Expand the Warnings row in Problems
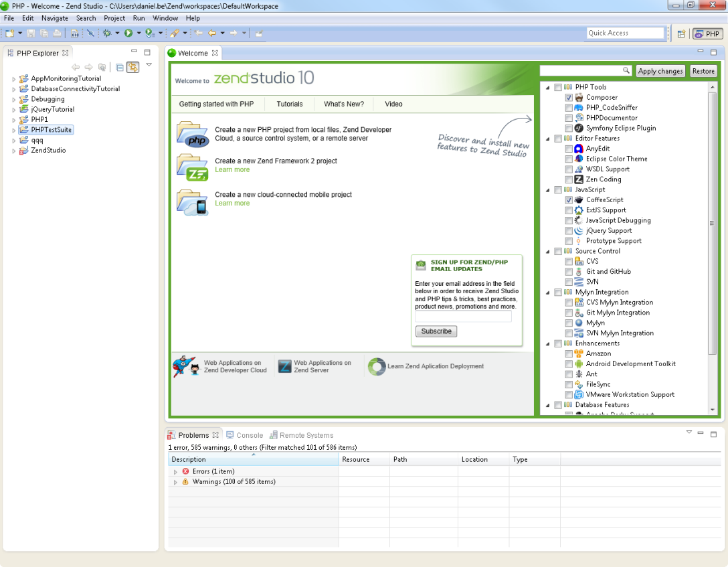Image resolution: width=728 pixels, height=567 pixels. point(175,482)
